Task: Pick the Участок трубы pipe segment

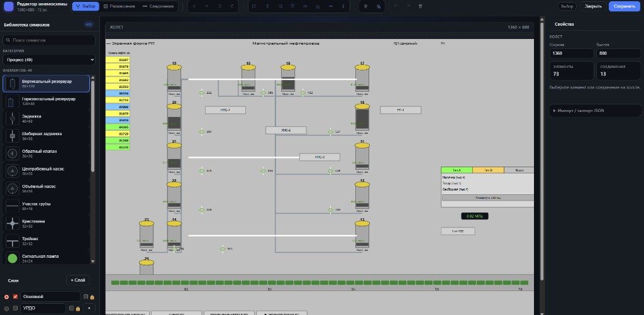Action: [46, 206]
